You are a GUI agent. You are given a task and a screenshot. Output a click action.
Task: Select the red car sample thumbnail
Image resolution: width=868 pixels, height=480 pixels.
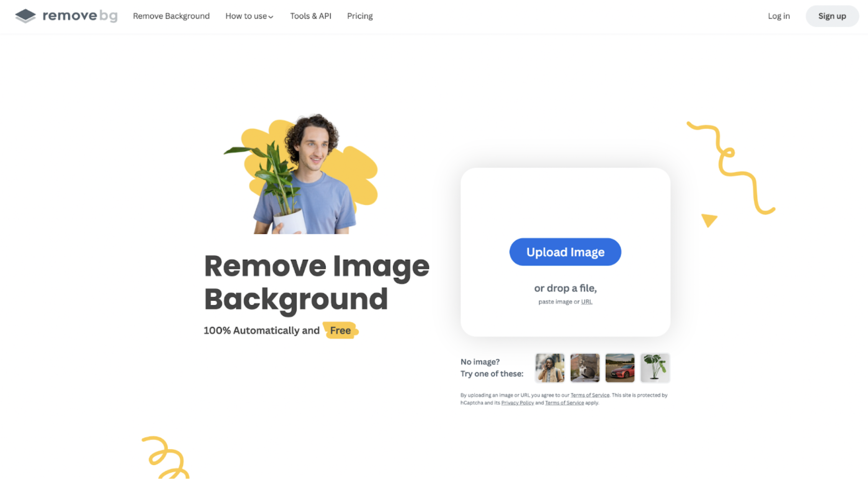(620, 366)
